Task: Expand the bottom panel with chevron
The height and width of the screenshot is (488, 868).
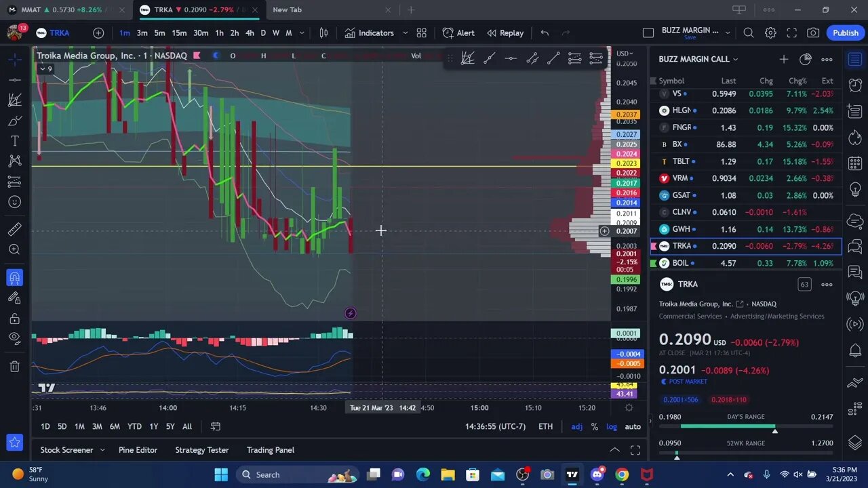Action: 614,450
